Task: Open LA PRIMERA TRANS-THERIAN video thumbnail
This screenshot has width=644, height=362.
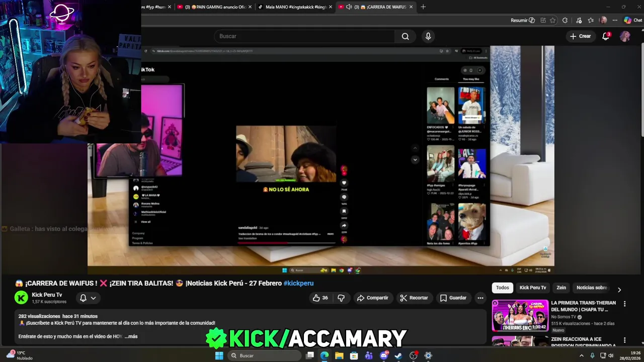Action: pos(520,315)
